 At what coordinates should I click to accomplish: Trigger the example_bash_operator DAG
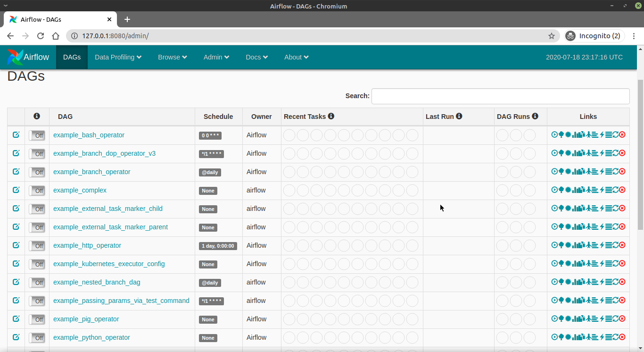pyautogui.click(x=554, y=134)
